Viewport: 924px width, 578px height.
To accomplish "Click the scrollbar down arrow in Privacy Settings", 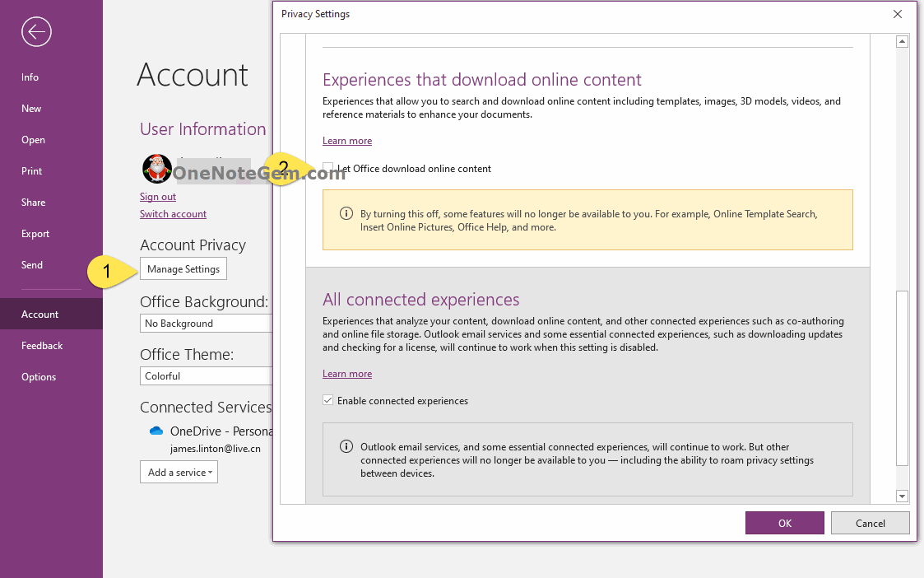I will 903,496.
